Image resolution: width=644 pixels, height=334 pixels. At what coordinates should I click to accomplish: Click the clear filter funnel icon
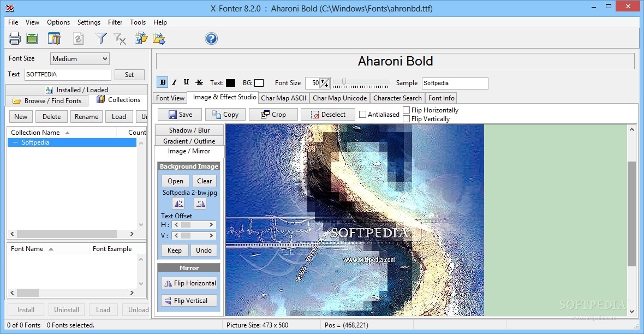pyautogui.click(x=120, y=39)
